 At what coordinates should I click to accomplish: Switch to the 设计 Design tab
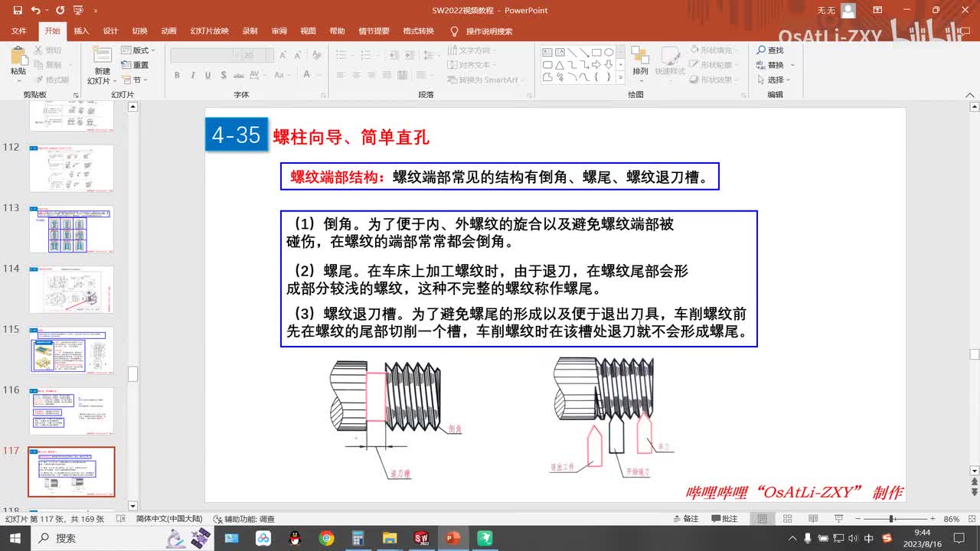[x=110, y=31]
